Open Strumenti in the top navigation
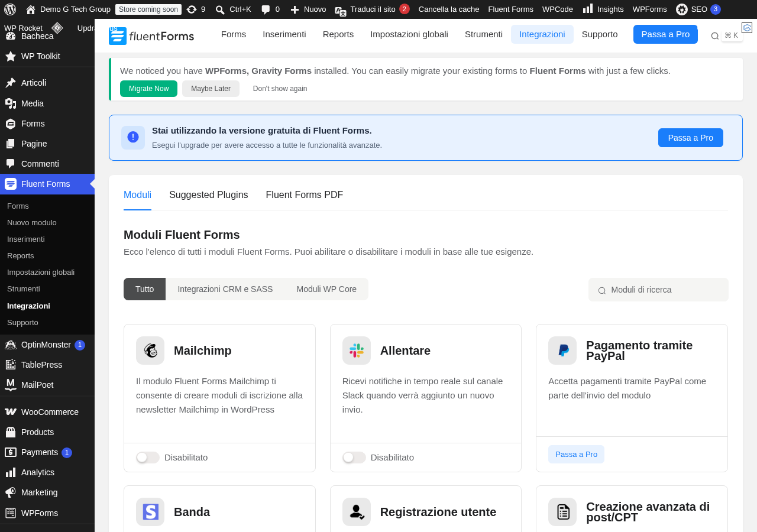This screenshot has width=757, height=532. (x=484, y=34)
